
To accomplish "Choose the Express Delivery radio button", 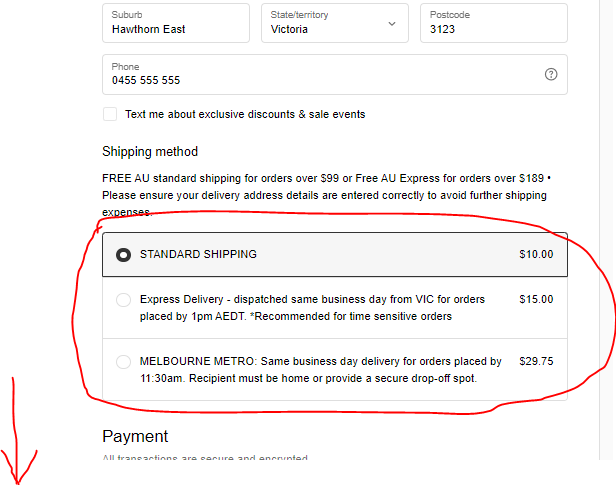I will (x=123, y=300).
